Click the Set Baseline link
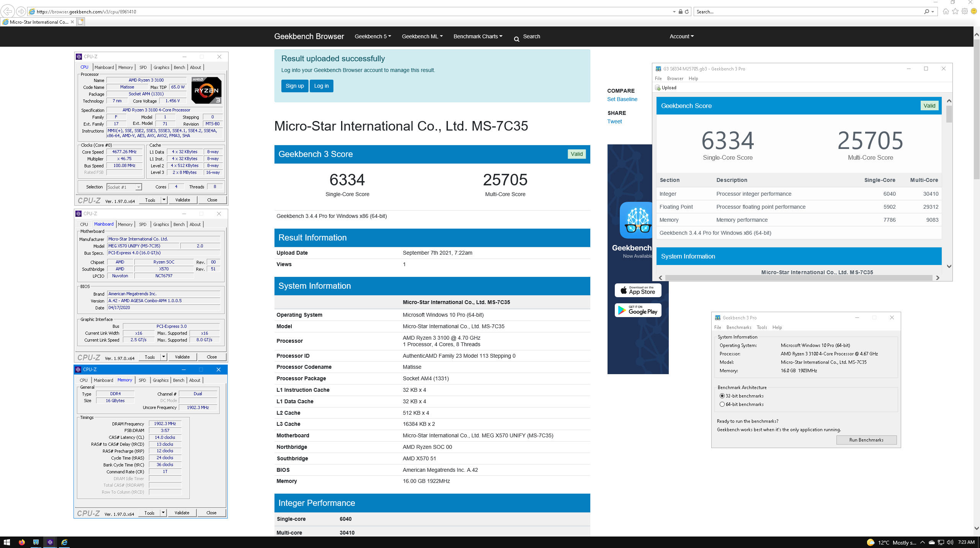 point(622,99)
